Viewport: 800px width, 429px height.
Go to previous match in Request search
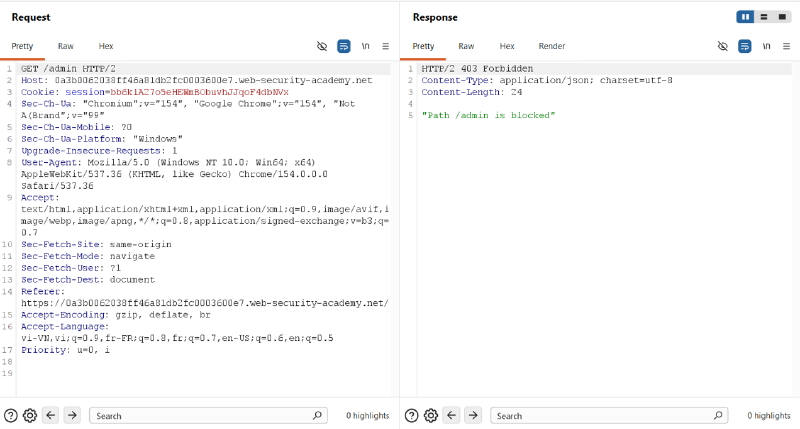point(51,415)
